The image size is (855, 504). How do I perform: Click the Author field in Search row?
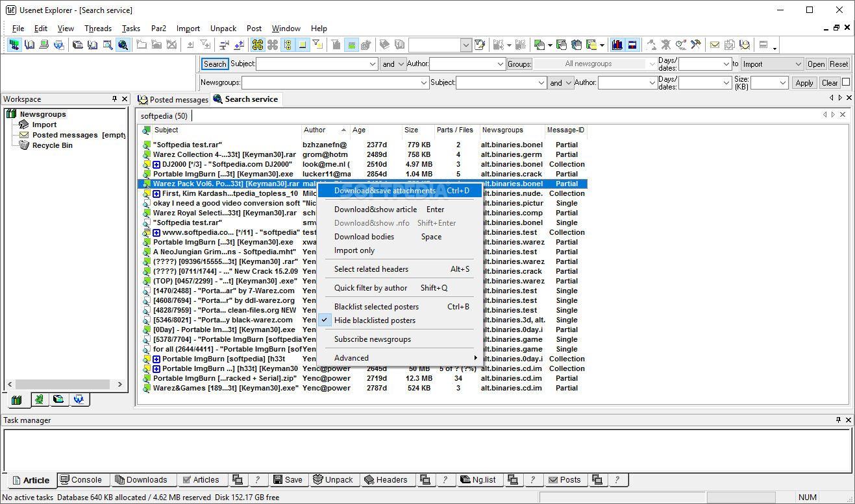click(x=467, y=64)
